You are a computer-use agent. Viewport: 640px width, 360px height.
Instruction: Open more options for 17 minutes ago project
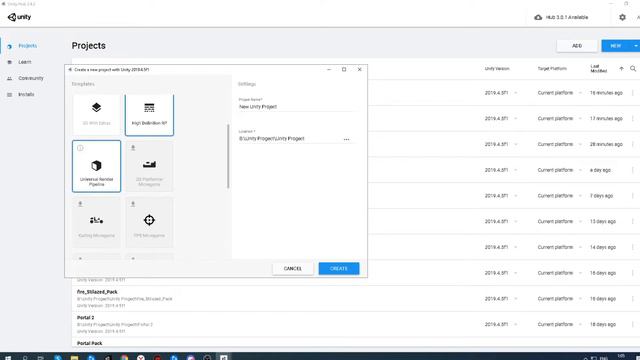(x=633, y=119)
